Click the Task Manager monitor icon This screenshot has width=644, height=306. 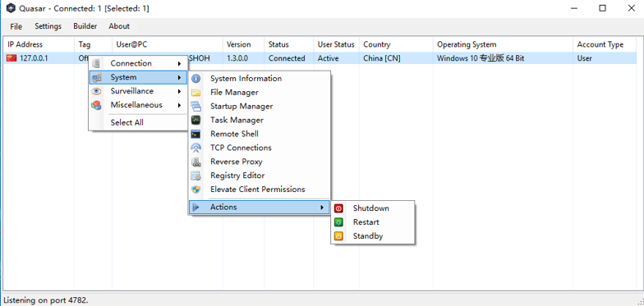196,120
